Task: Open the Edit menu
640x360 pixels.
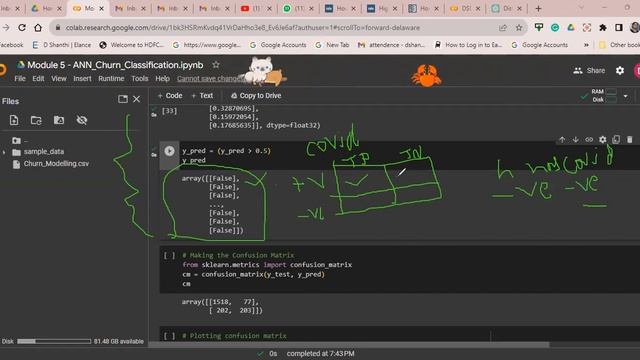Action: (x=38, y=78)
